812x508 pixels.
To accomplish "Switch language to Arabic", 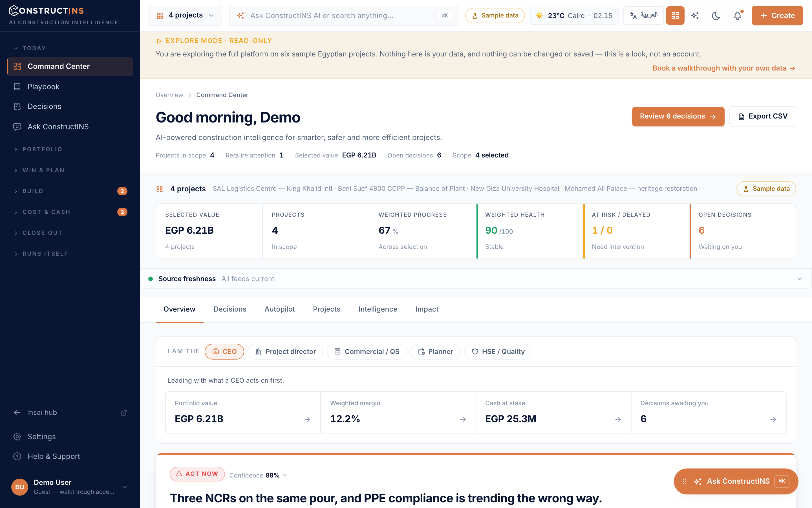I will click(x=643, y=16).
